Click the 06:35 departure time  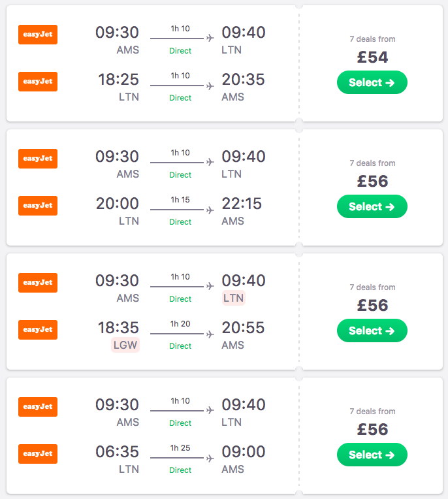tap(118, 452)
